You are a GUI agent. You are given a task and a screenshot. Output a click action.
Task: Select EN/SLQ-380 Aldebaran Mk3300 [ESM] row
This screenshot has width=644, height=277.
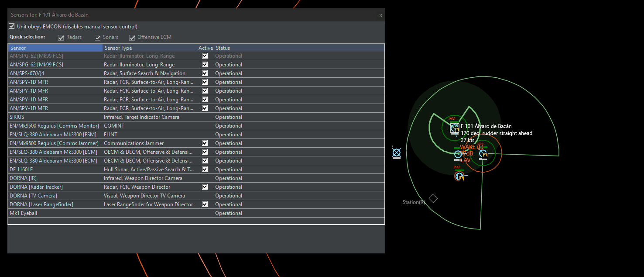pyautogui.click(x=196, y=135)
